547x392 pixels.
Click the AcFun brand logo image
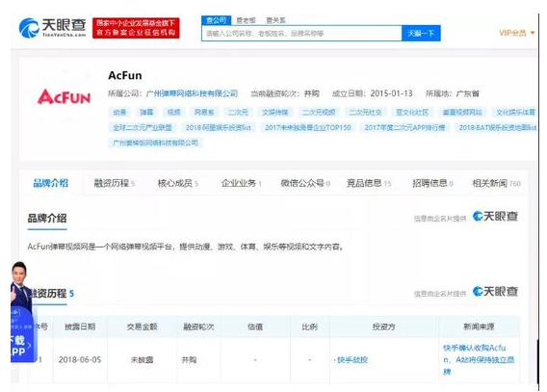(x=64, y=96)
